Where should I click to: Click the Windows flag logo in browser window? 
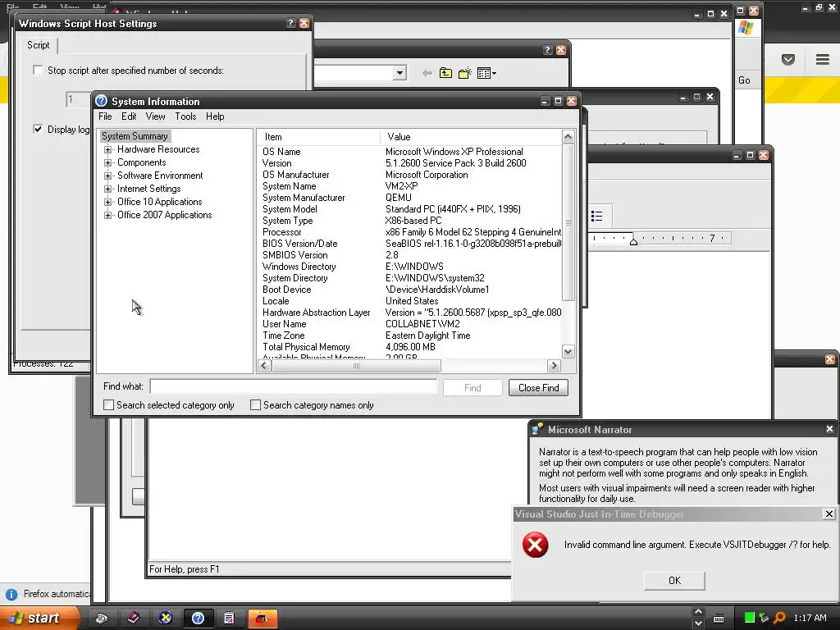745,28
